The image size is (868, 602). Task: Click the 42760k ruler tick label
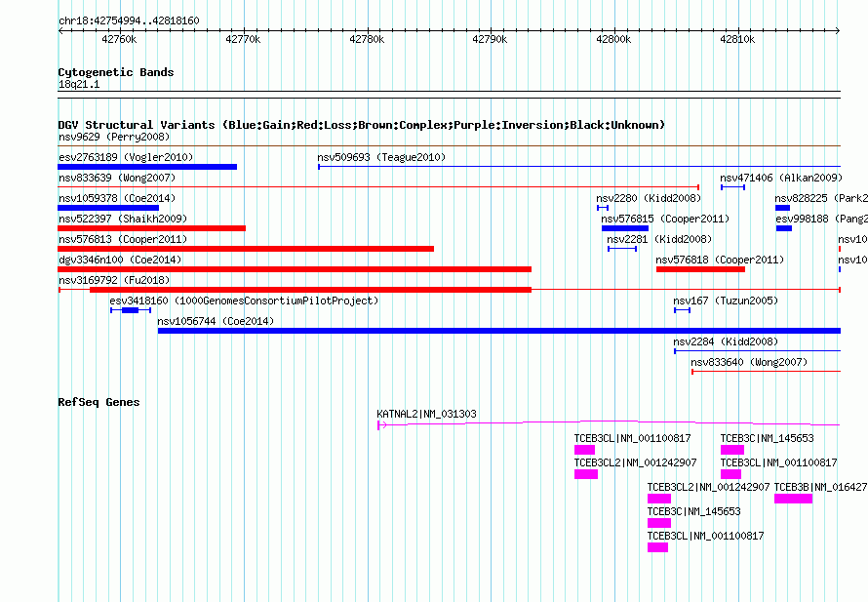[119, 39]
